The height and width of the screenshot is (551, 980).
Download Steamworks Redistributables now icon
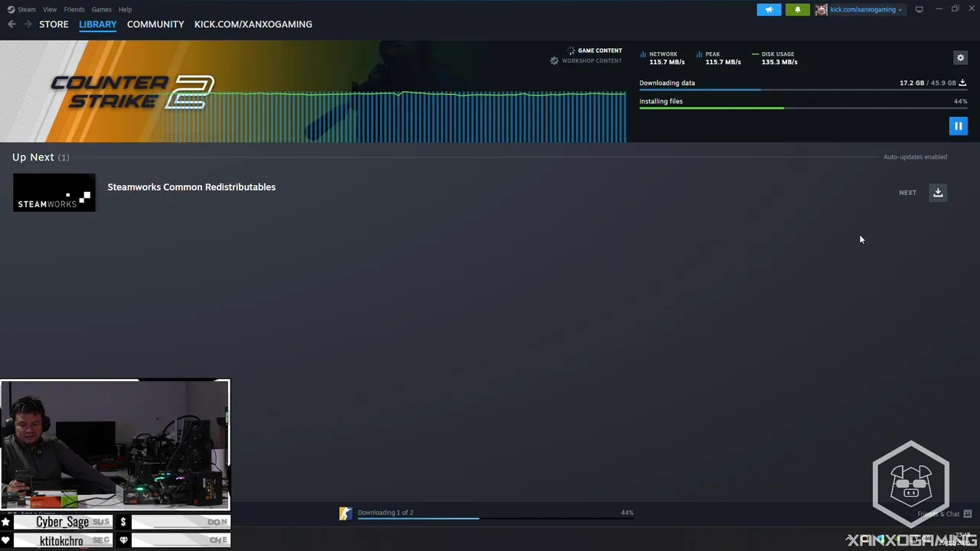[x=938, y=192]
